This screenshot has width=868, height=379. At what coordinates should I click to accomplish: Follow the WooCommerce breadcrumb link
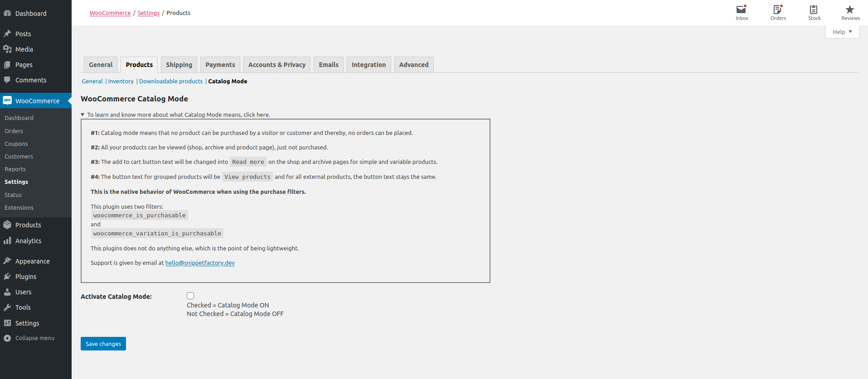tap(110, 13)
